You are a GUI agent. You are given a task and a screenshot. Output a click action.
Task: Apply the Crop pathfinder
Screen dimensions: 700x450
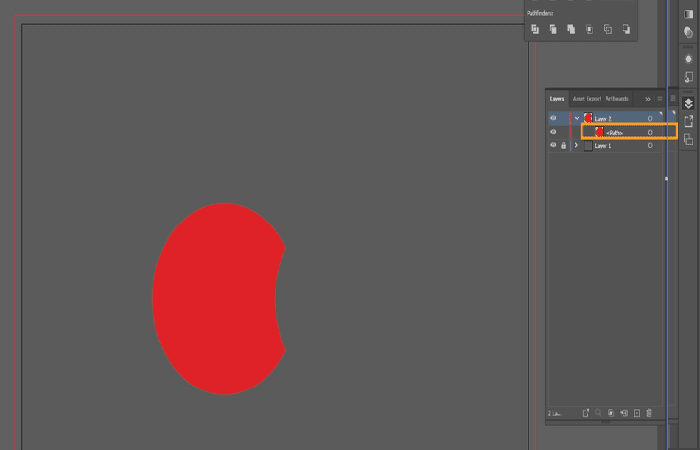tap(589, 29)
